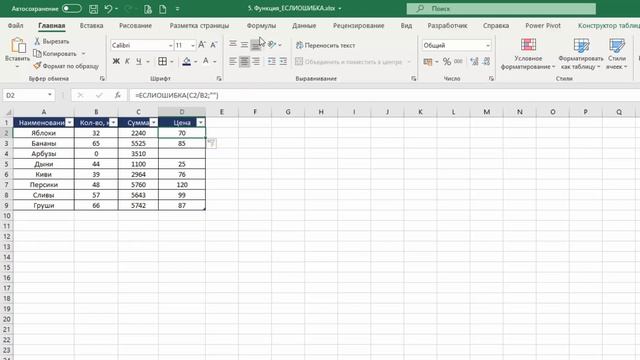Image resolution: width=640 pixels, height=360 pixels.
Task: Open the Файл tab
Action: coord(16,25)
